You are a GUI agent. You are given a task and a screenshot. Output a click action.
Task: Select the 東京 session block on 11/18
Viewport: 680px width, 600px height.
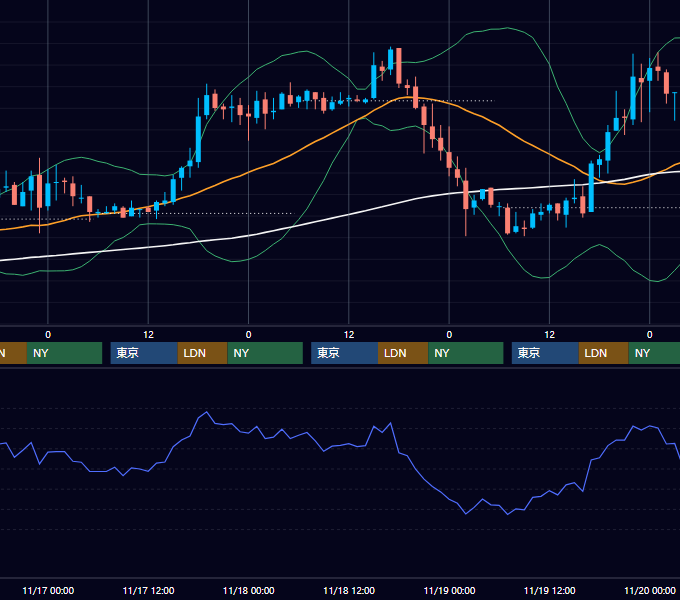pos(345,353)
